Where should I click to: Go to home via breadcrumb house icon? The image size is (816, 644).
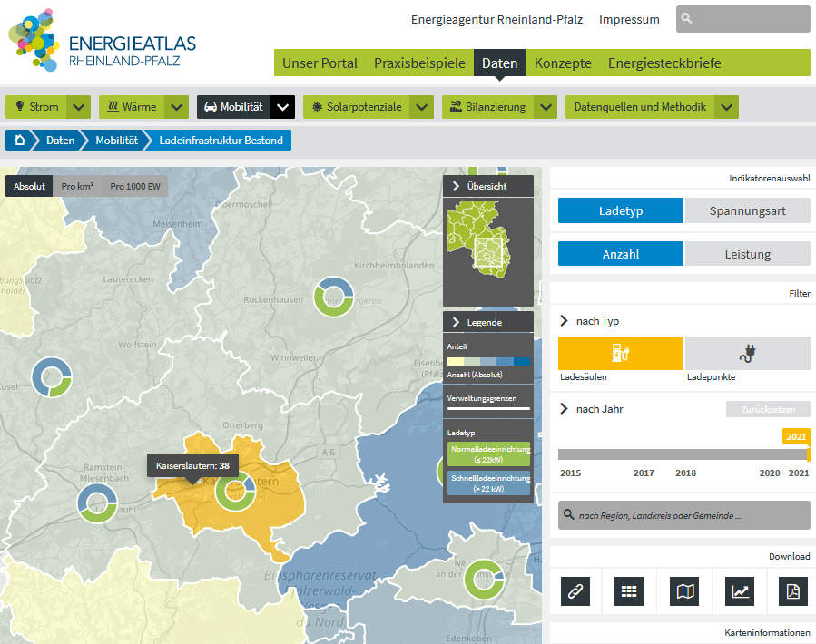pos(19,141)
